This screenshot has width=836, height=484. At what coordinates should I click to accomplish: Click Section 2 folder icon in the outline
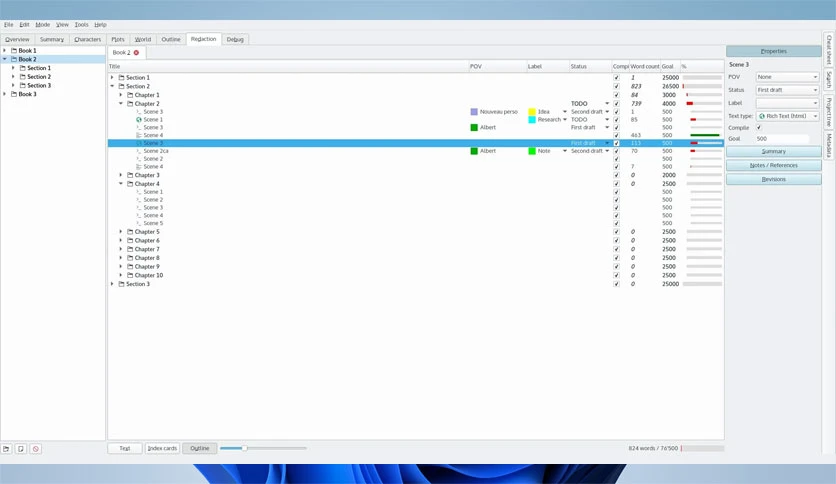pos(122,86)
